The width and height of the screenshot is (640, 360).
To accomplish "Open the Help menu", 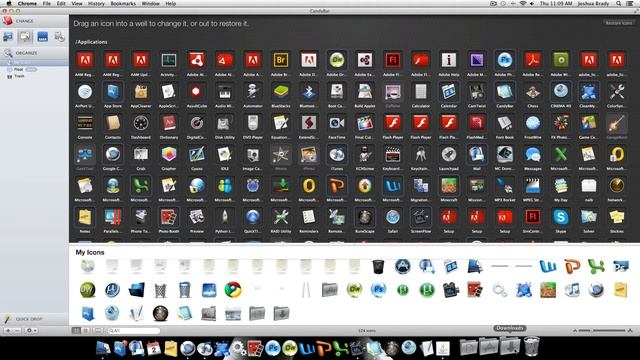I will 171,3.
